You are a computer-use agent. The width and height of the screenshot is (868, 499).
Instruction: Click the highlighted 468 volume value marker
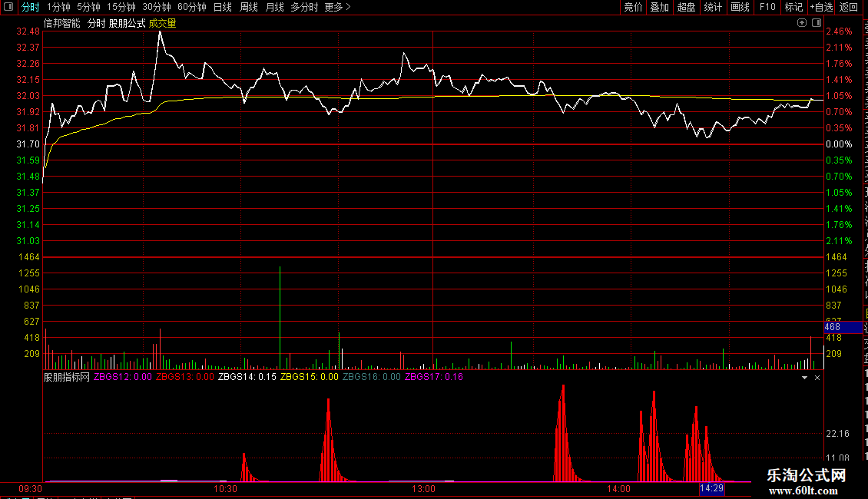843,327
